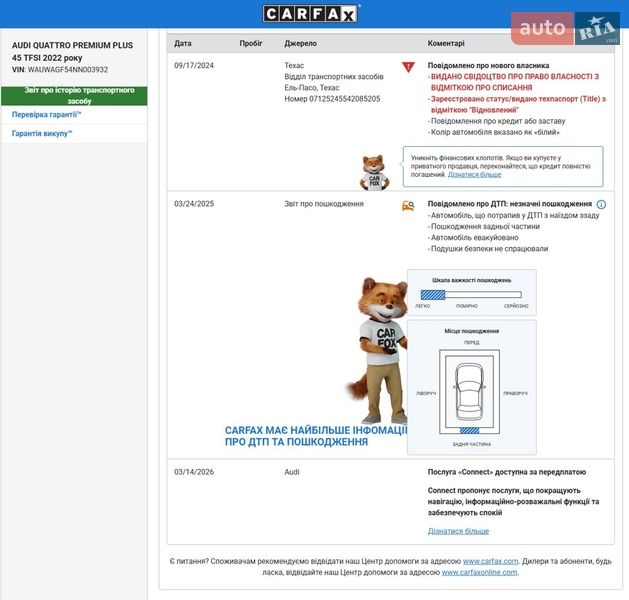Screen dimensions: 629x600
Task: Click Пошкодження задньої частини line
Action: click(x=485, y=226)
